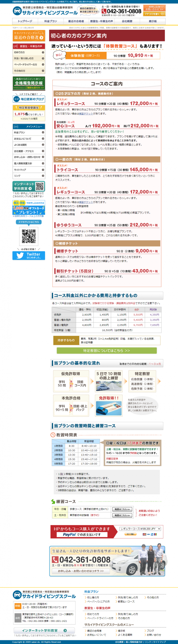
Task: Open お申し込み・お問い合わせ sidebar menu item
Action: (x=29, y=157)
